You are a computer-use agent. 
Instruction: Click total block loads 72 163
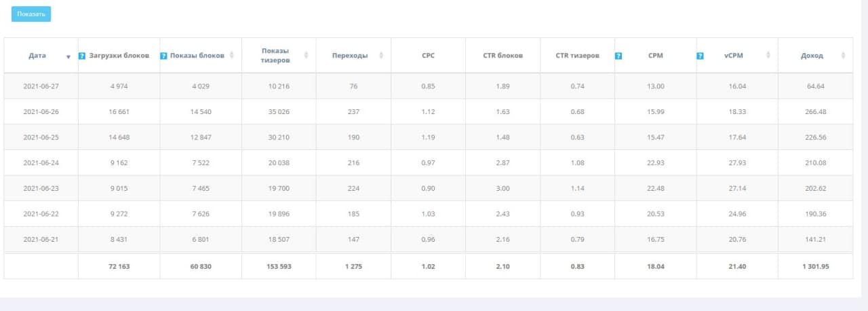(119, 267)
